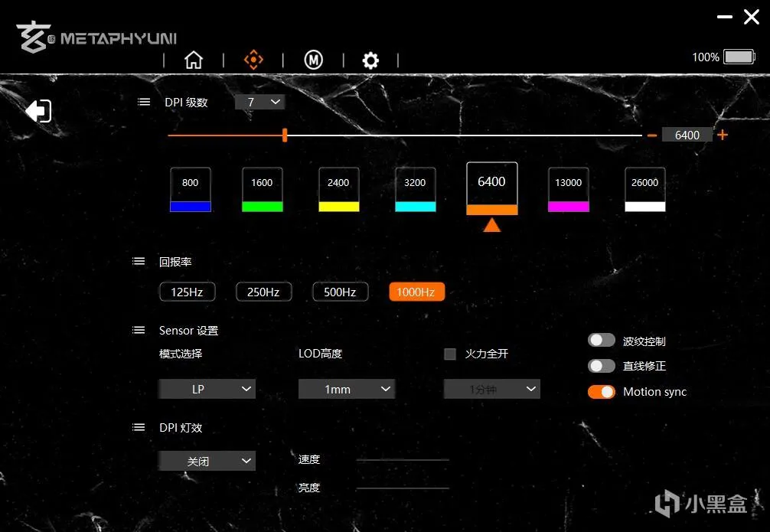Click the list icon beside DPI 灯效
The width and height of the screenshot is (770, 532).
point(139,427)
